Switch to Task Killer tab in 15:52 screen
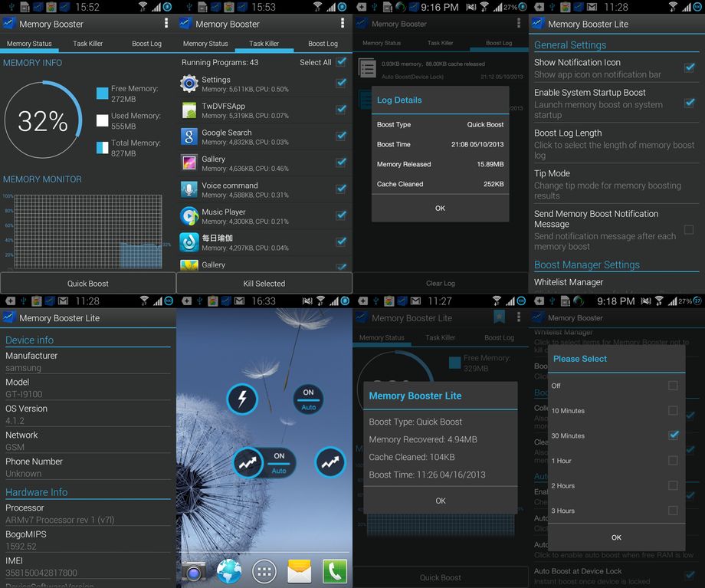 pos(87,44)
